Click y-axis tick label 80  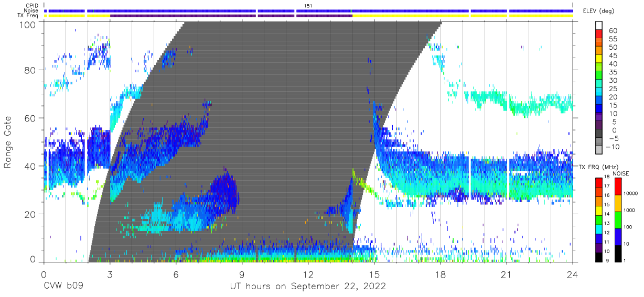coord(30,70)
